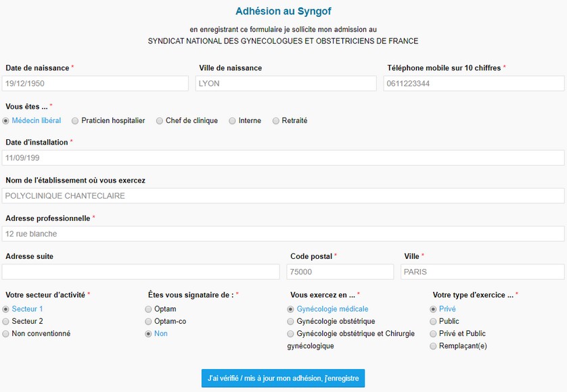Select Non under signataire options

(148, 334)
